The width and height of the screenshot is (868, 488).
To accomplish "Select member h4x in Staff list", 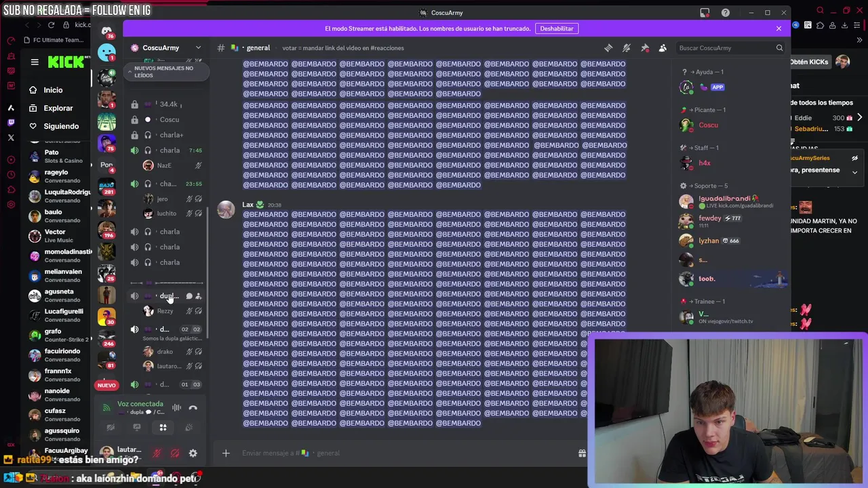I will click(705, 163).
